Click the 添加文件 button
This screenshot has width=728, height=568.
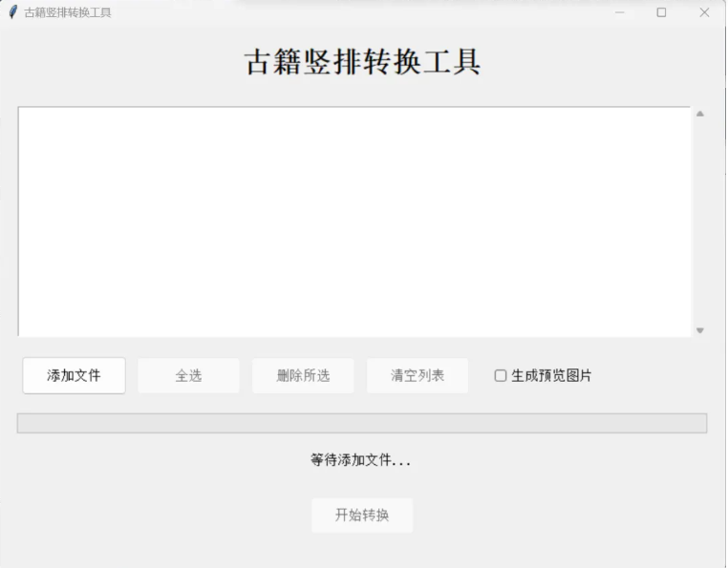coord(74,375)
